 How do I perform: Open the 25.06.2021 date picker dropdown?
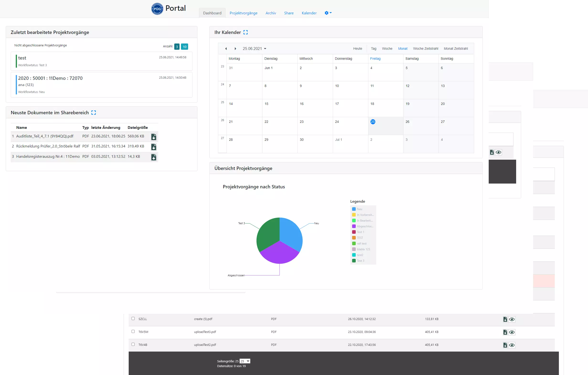coord(254,49)
